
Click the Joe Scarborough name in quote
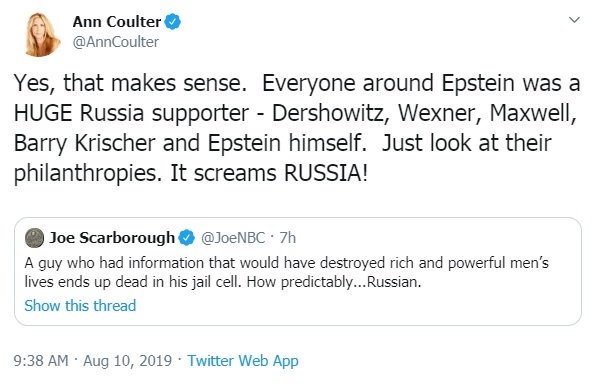coord(112,238)
